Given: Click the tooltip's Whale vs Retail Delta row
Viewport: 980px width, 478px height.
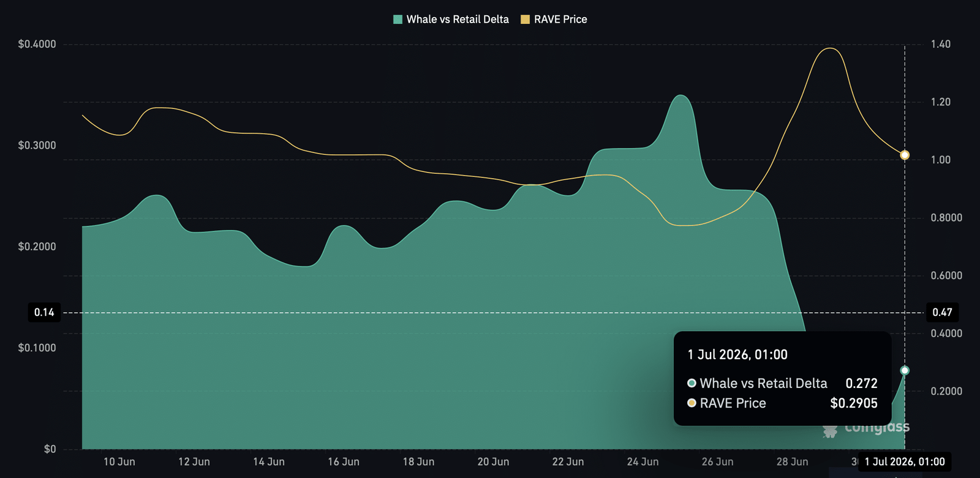Looking at the screenshot, I should (x=782, y=384).
